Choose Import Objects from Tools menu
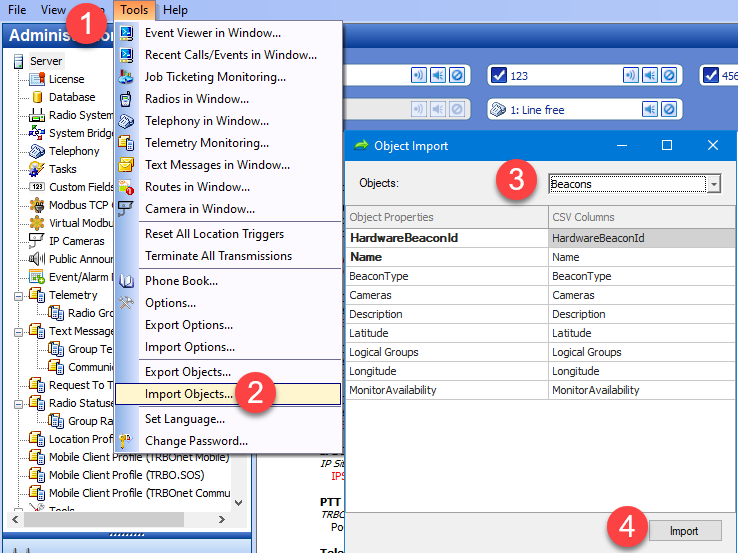The height and width of the screenshot is (553, 738). (x=188, y=393)
